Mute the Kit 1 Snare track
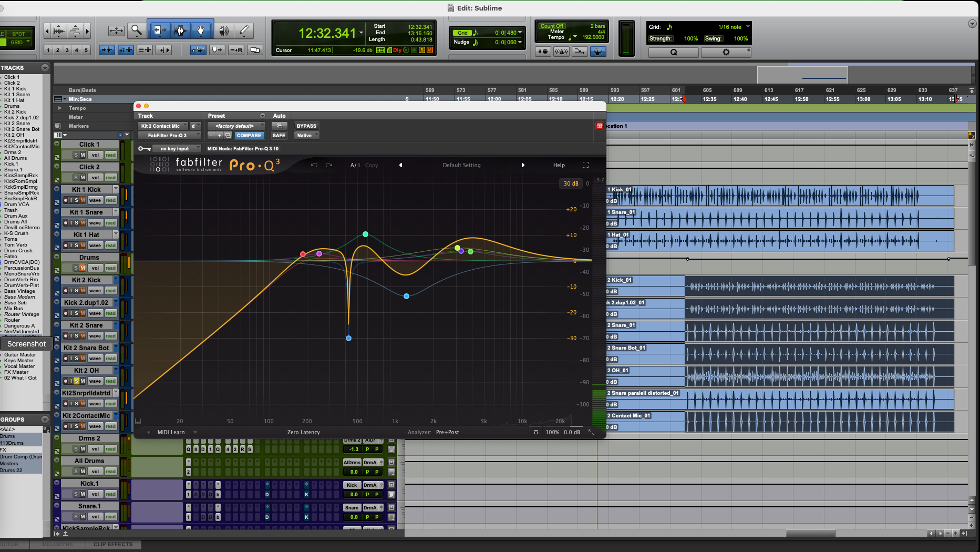The height and width of the screenshot is (552, 980). click(82, 223)
